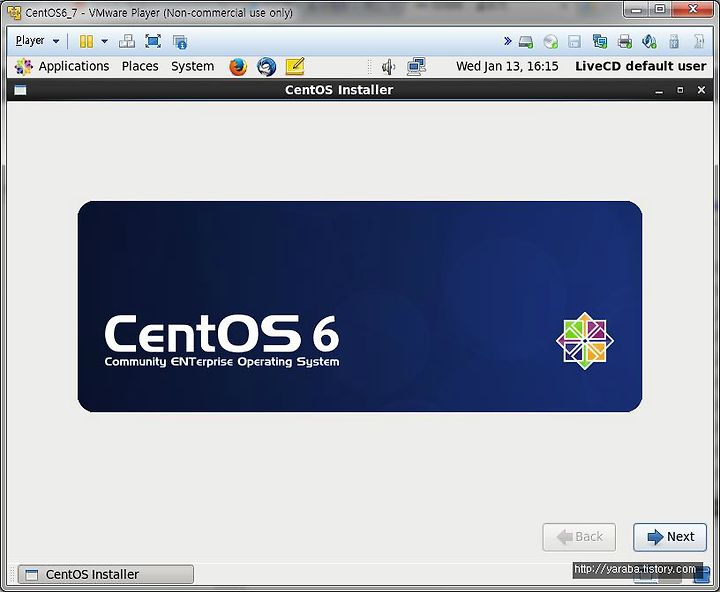Open the Player menu dropdown
720x592 pixels.
coord(37,41)
